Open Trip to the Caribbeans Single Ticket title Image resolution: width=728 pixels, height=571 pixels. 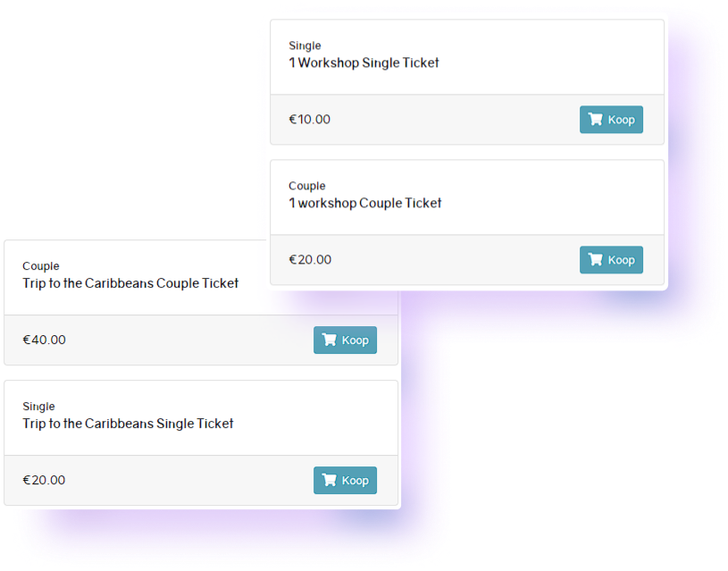pos(128,424)
